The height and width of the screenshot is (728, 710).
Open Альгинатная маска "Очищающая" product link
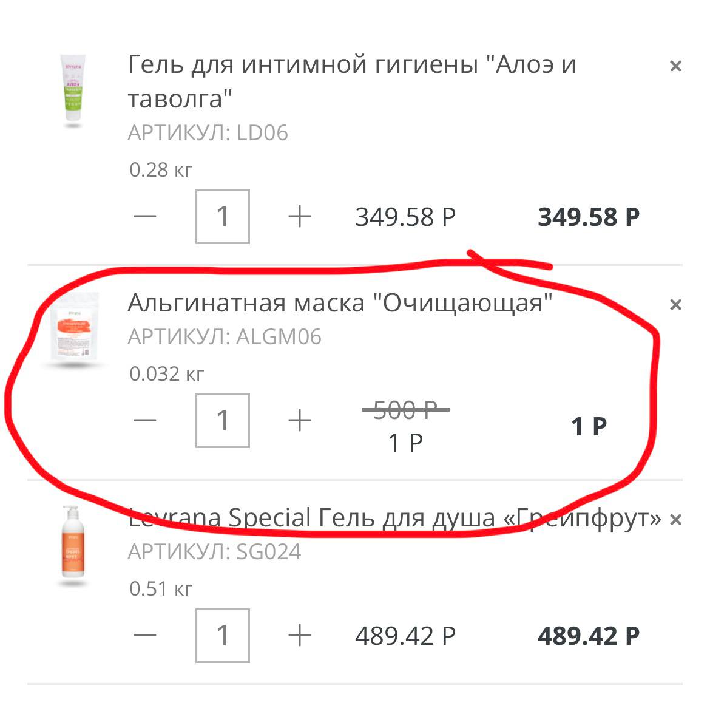(340, 302)
